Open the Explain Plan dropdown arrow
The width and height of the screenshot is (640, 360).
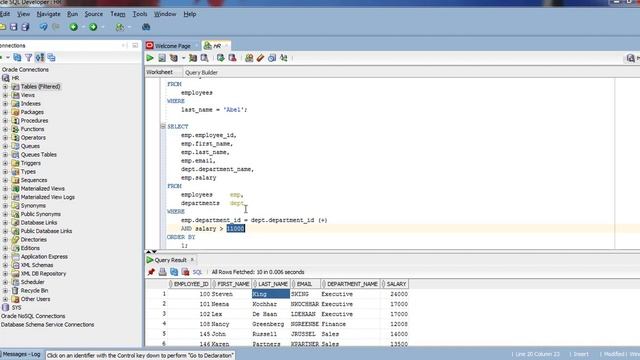click(183, 58)
